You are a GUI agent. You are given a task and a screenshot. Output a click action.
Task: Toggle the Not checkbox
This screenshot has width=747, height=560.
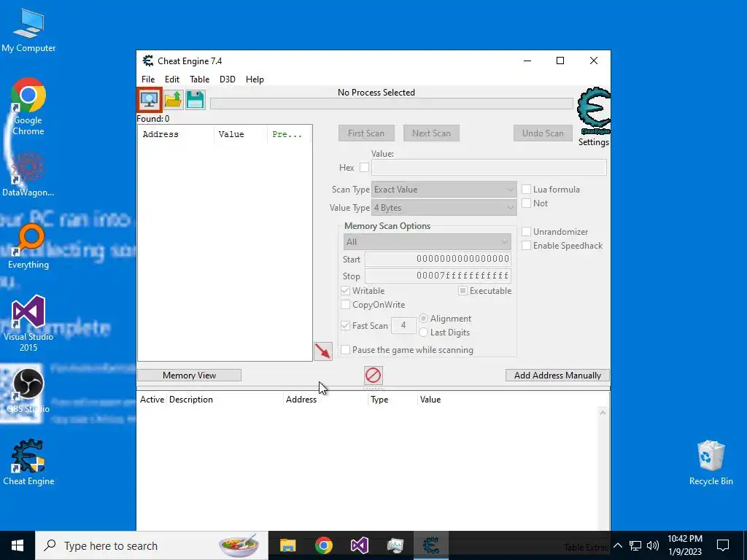526,203
